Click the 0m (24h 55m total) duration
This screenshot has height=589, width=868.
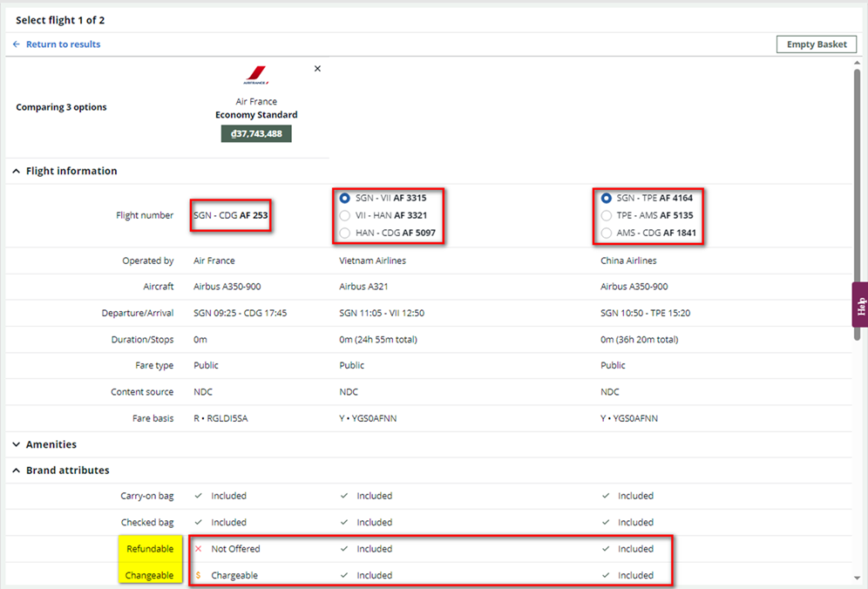(378, 340)
